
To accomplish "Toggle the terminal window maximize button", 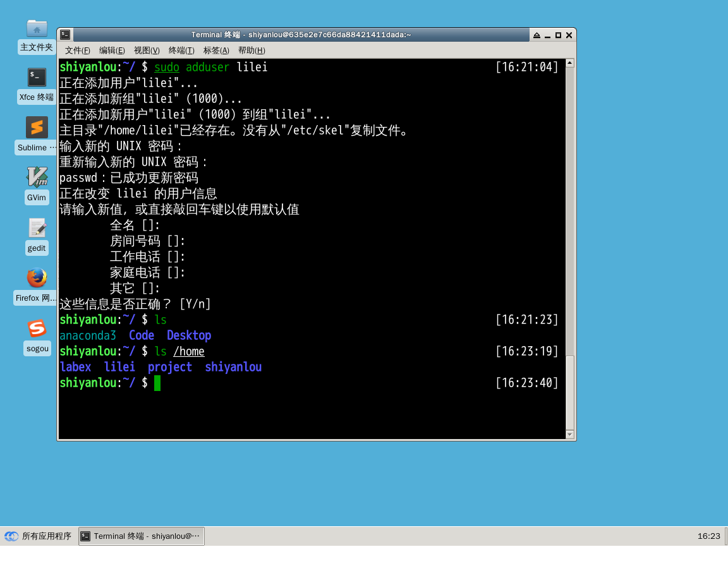I will [558, 35].
